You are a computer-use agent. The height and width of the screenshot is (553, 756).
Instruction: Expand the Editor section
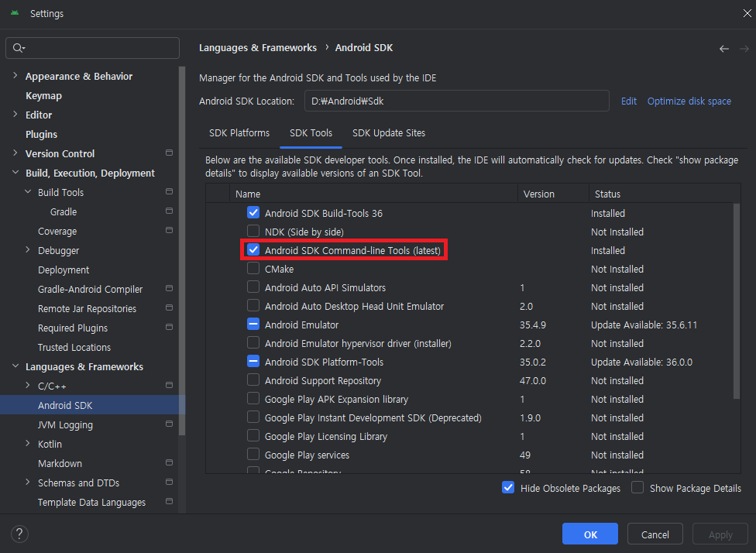[15, 115]
